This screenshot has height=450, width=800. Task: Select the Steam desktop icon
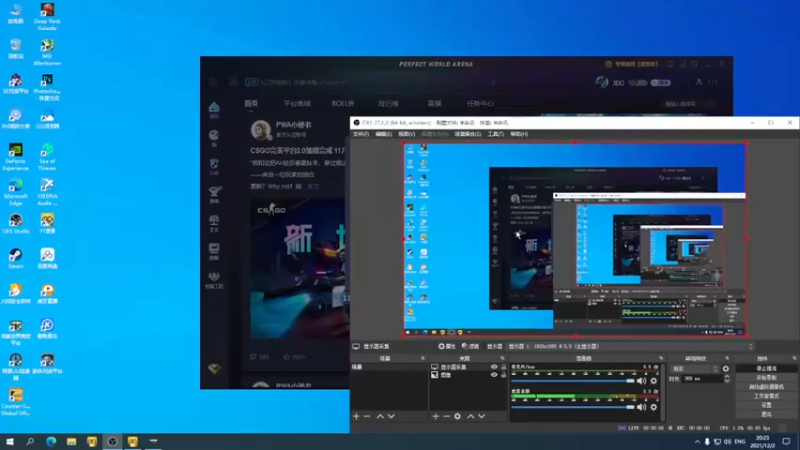15,258
